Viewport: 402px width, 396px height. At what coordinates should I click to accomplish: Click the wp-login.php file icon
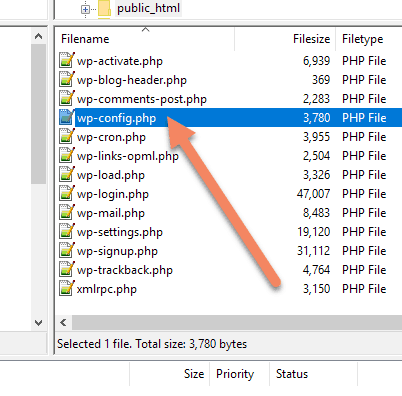[x=67, y=193]
